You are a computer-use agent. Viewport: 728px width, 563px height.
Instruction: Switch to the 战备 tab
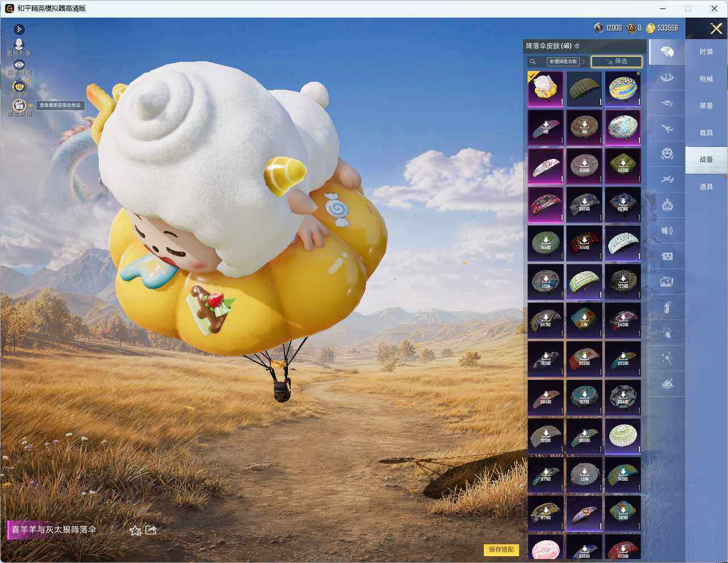706,159
